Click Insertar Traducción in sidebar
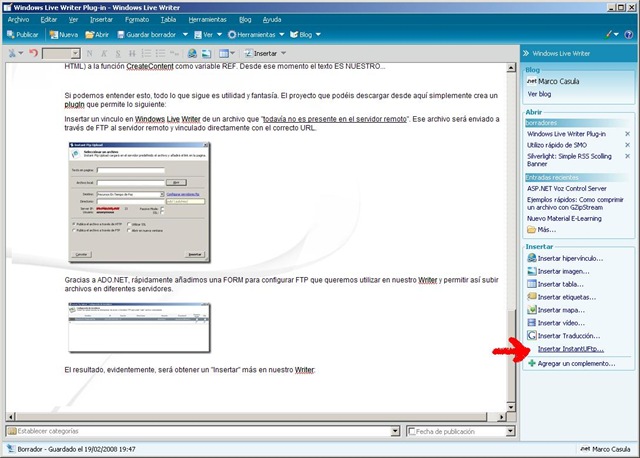 [564, 336]
